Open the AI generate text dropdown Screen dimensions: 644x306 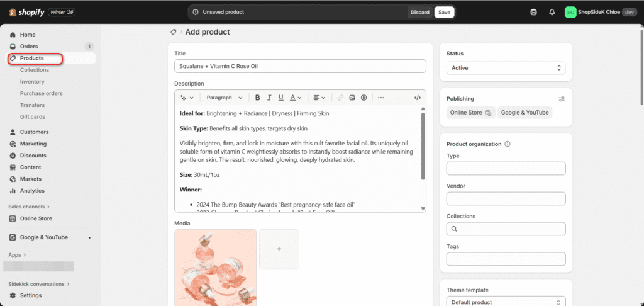point(187,98)
